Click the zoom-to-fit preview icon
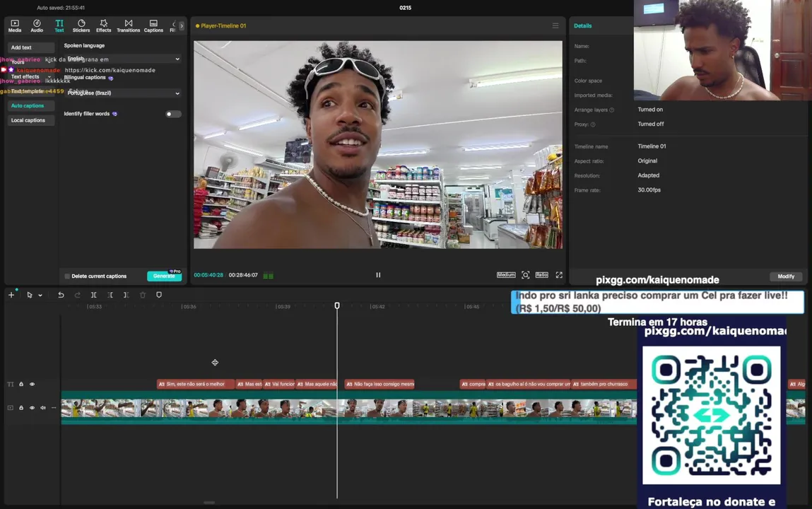 (525, 275)
